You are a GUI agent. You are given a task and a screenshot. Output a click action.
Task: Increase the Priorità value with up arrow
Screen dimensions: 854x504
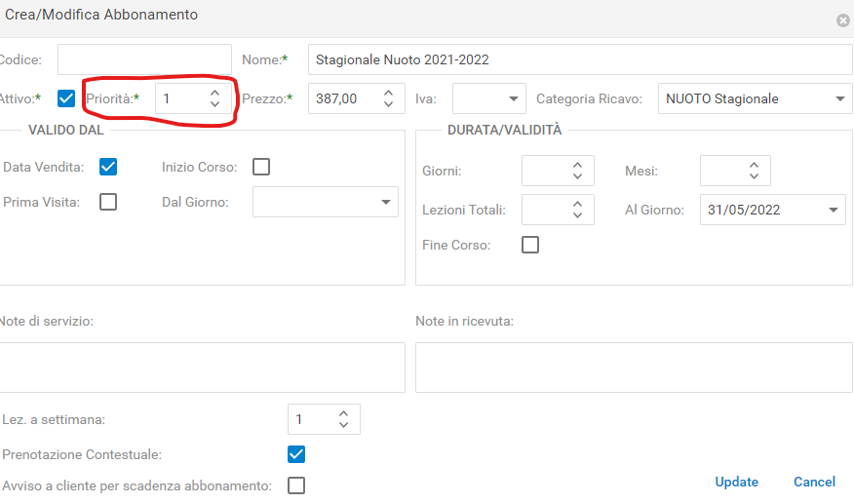pos(215,94)
